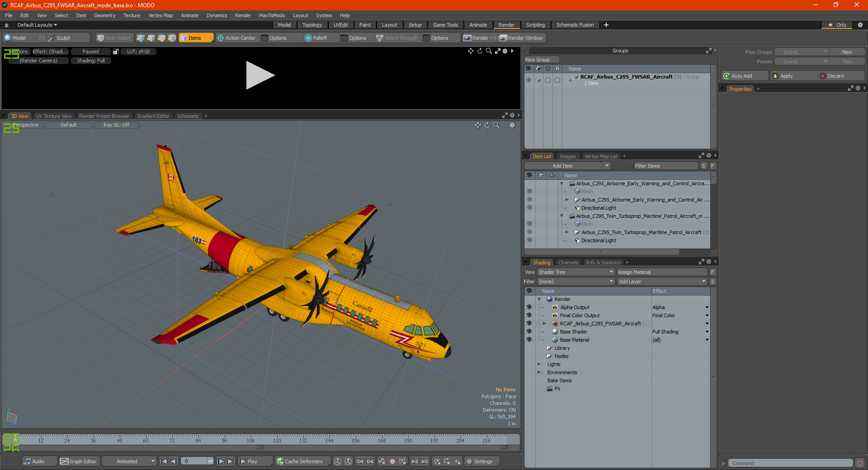The image size is (868, 470).
Task: Open Default Layouts dropdown
Action: [37, 25]
